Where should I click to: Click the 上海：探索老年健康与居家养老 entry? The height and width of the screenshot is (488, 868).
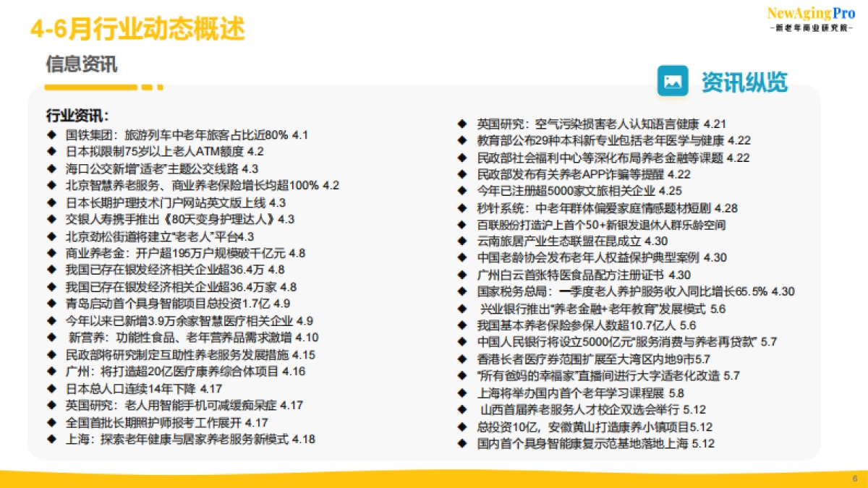click(190, 440)
